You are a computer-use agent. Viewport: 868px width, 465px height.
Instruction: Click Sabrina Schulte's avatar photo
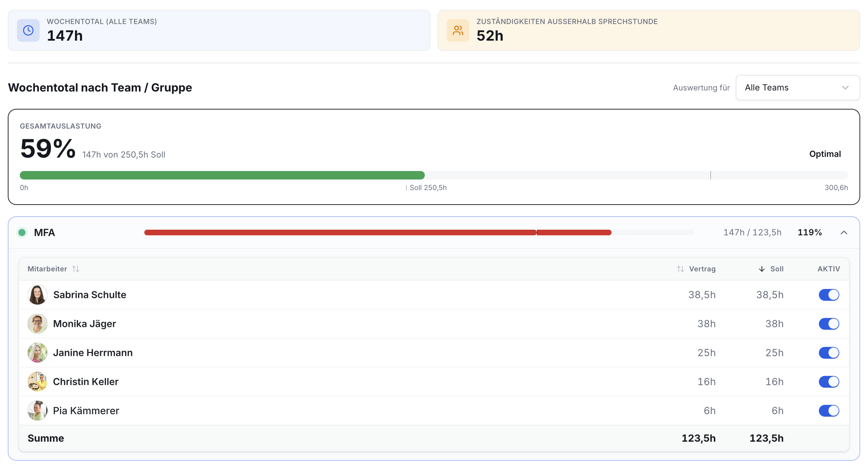[x=37, y=295]
